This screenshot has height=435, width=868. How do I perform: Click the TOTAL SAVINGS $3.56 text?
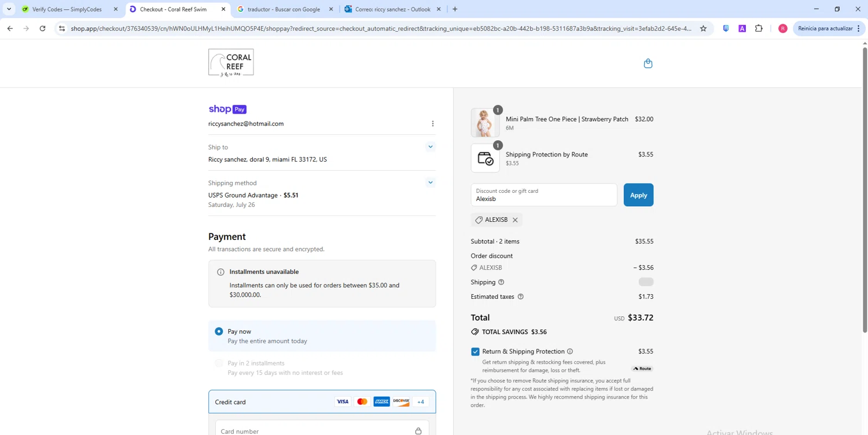click(x=514, y=332)
